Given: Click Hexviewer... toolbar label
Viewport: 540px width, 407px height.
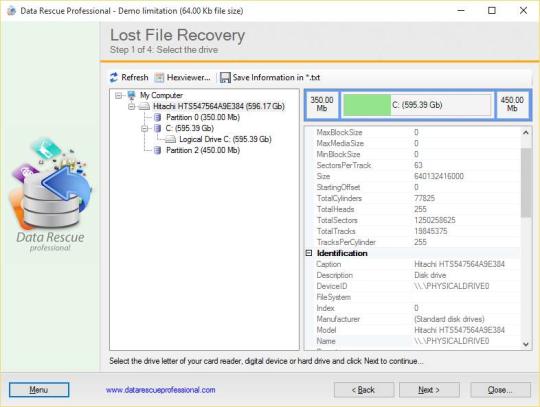Looking at the screenshot, I should [x=188, y=77].
